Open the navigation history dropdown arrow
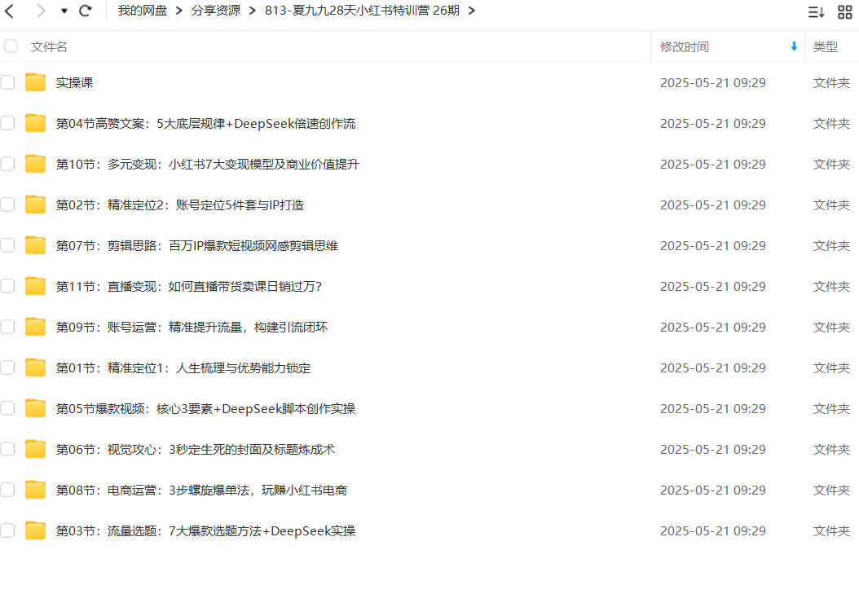This screenshot has height=616, width=859. coord(64,11)
